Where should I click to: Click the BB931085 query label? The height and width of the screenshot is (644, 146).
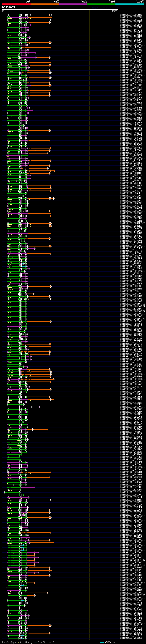click(8, 7)
